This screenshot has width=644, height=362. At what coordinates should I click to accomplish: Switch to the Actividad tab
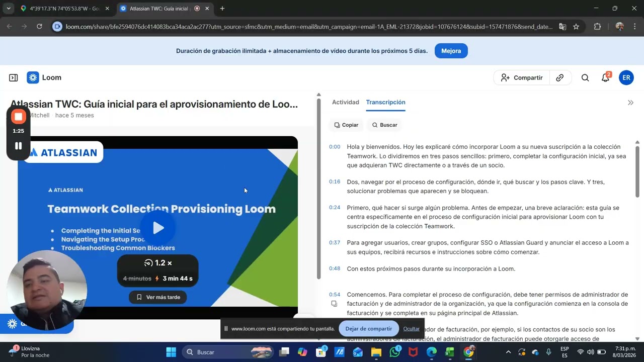[346, 102]
